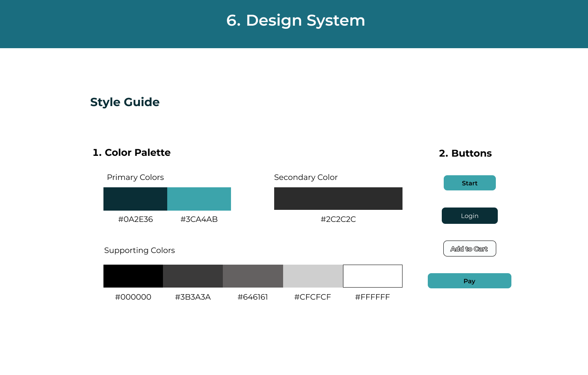Pick the white #FFFFFF swatch

373,276
